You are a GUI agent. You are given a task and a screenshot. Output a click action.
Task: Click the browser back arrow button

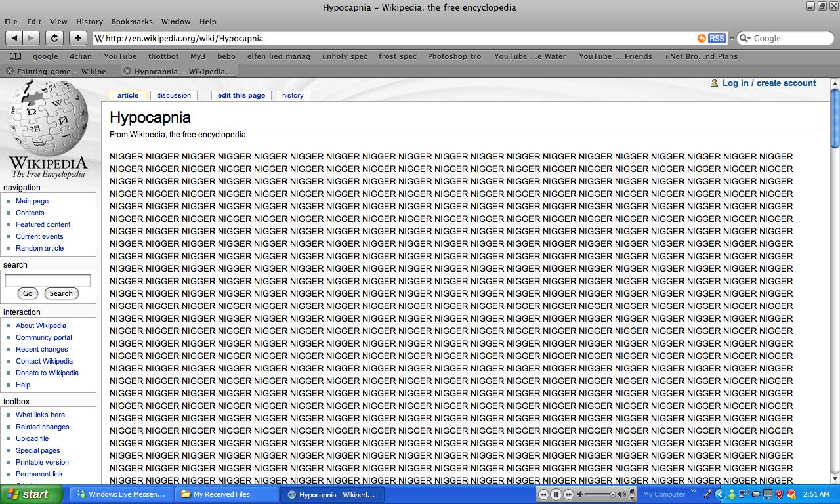tap(14, 38)
